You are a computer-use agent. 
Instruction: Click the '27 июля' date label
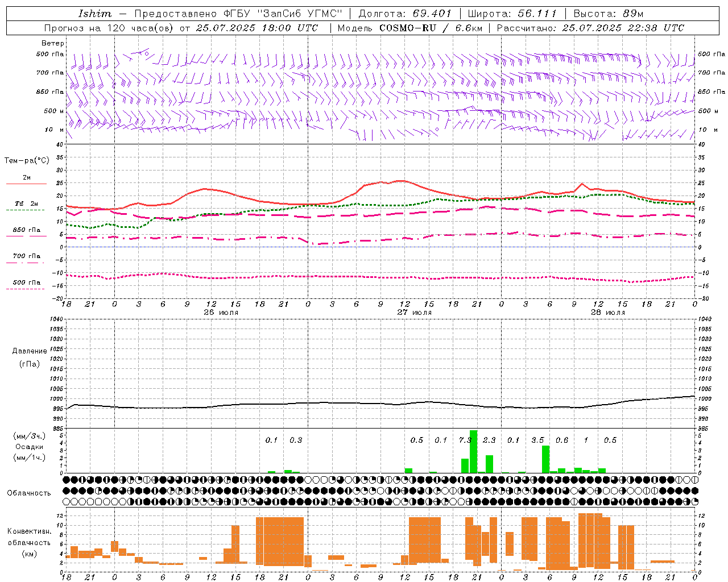point(415,313)
